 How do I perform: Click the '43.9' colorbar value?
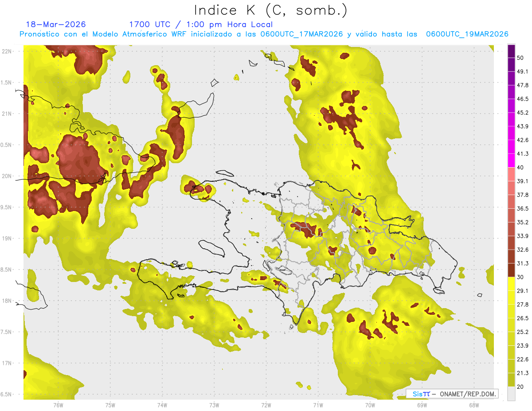(x=523, y=126)
